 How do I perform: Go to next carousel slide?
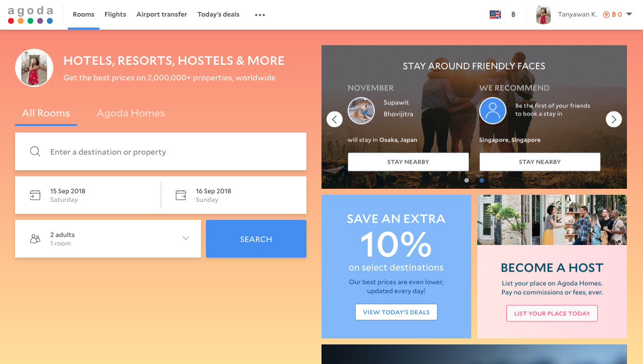coord(614,119)
